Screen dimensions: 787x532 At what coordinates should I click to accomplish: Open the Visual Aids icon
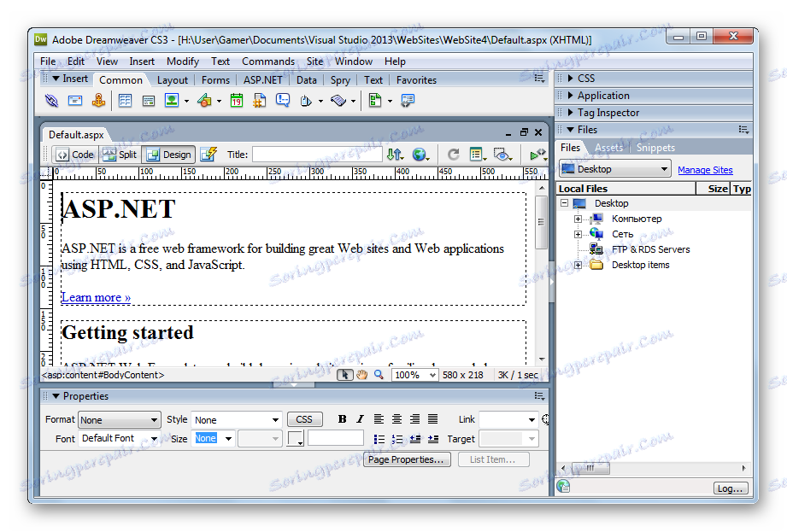[x=502, y=155]
